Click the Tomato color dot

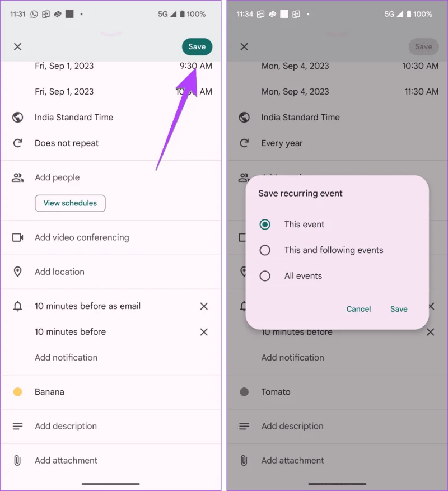click(244, 392)
